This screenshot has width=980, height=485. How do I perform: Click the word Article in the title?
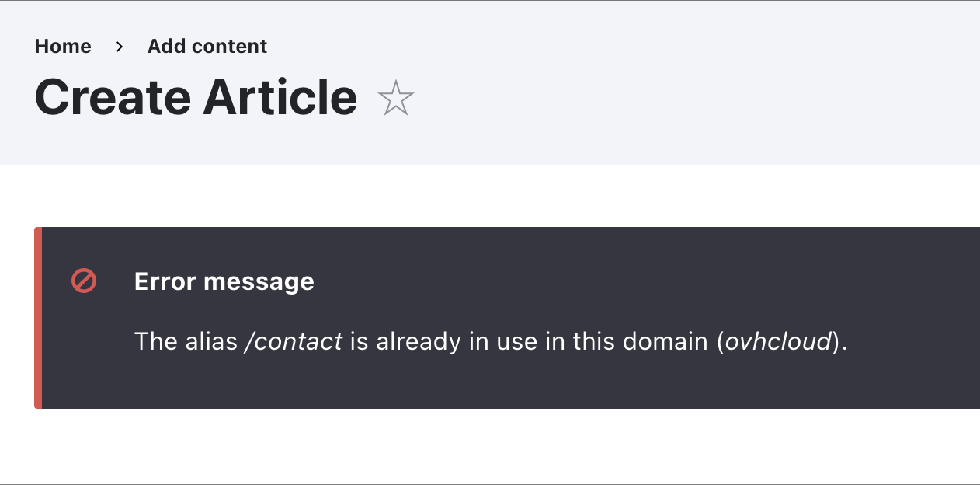pos(280,98)
